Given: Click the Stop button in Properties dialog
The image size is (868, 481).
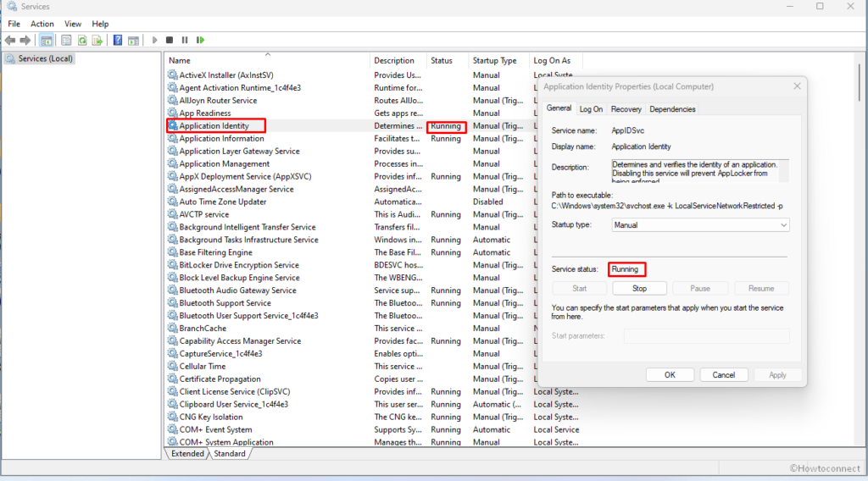Looking at the screenshot, I should pos(639,289).
